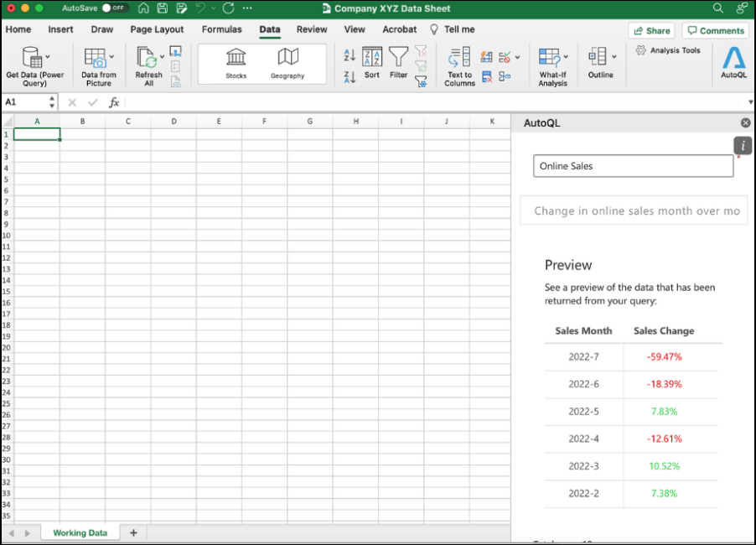This screenshot has width=756, height=545.
Task: Expand the What-If Analysis dropdown arrow
Action: click(x=566, y=57)
